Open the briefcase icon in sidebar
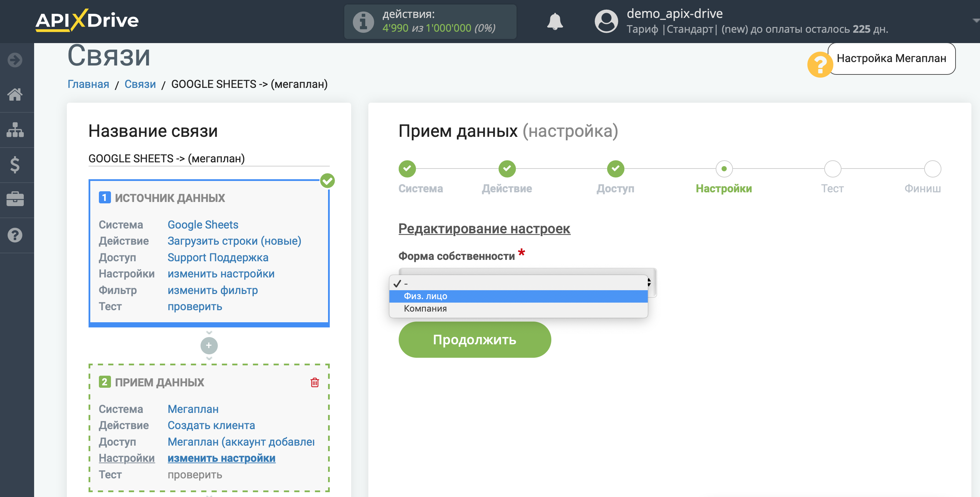This screenshot has height=497, width=980. 15,200
